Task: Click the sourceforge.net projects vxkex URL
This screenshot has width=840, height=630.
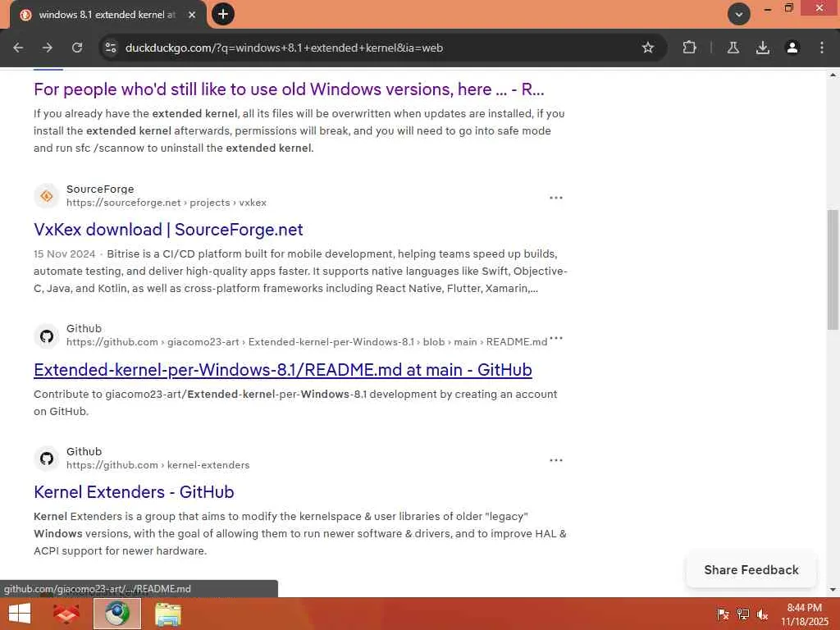Action: (x=166, y=203)
